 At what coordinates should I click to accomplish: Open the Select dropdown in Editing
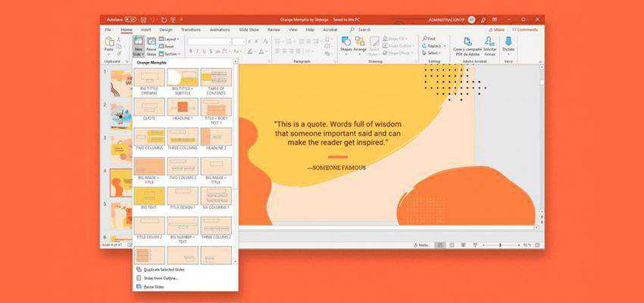pyautogui.click(x=432, y=53)
